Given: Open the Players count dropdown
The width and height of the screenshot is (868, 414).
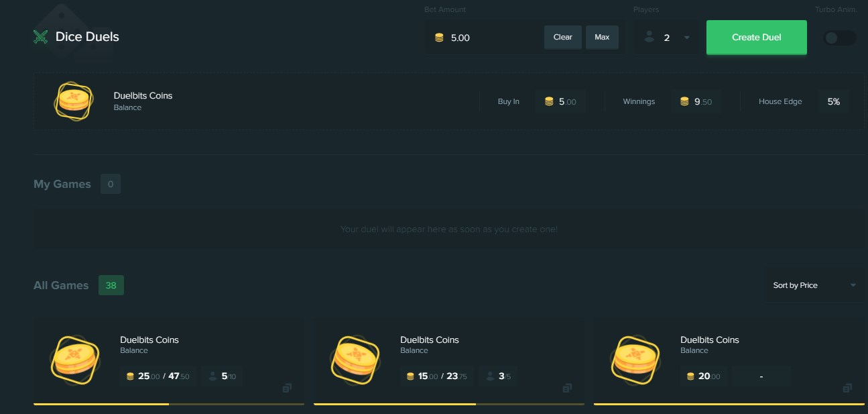Looking at the screenshot, I should 666,38.
